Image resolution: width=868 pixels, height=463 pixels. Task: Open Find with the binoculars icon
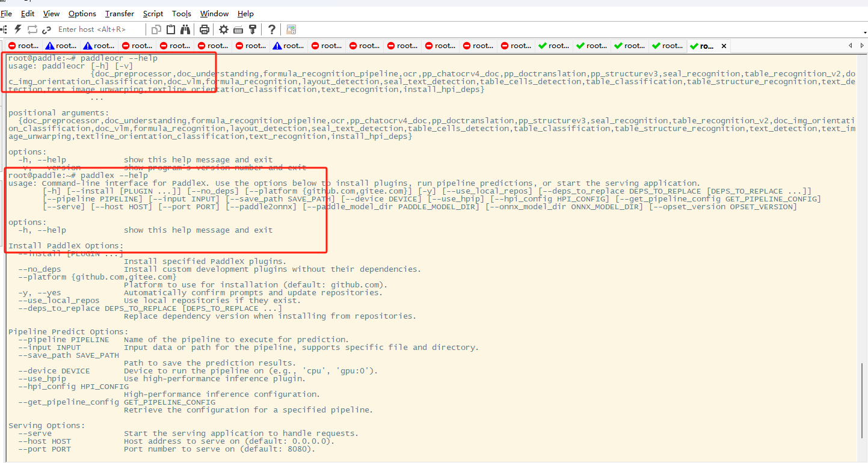point(185,29)
